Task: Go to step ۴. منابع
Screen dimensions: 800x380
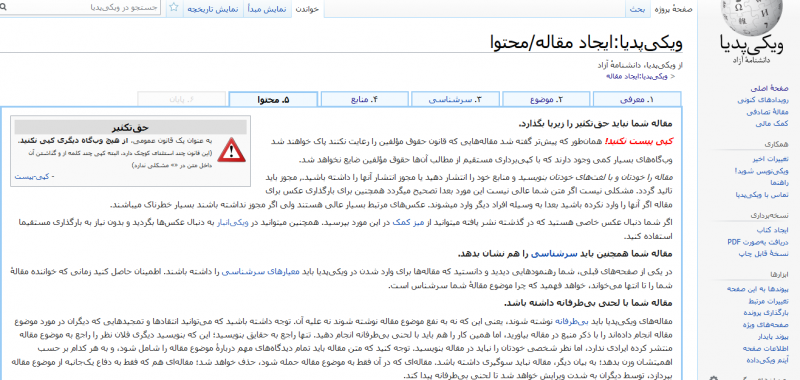Action: point(364,99)
